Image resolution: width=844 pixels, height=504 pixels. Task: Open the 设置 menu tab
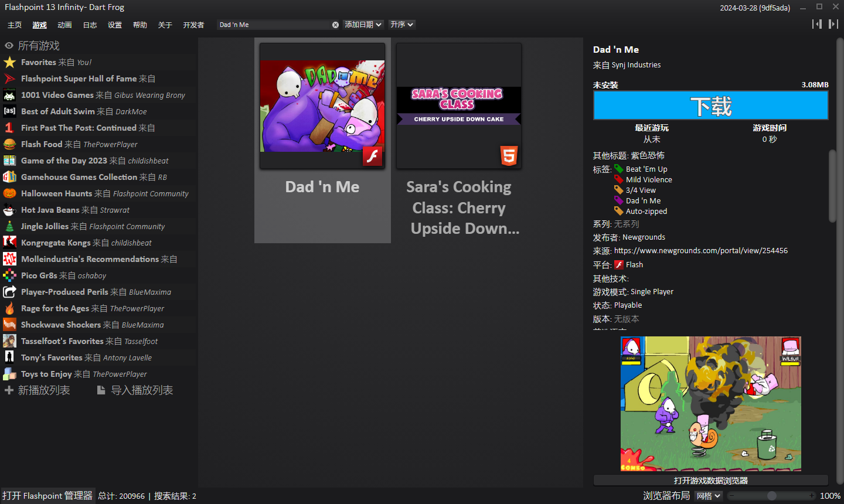115,25
